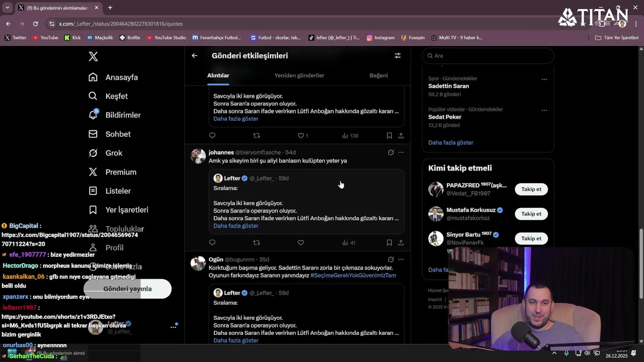
Task: Open the YouTube bookmark
Action: point(45,38)
